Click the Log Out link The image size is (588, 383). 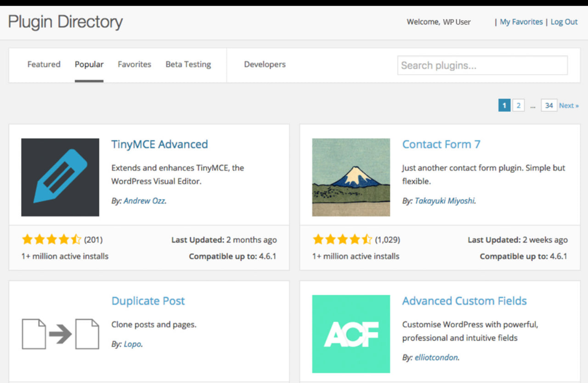point(564,22)
